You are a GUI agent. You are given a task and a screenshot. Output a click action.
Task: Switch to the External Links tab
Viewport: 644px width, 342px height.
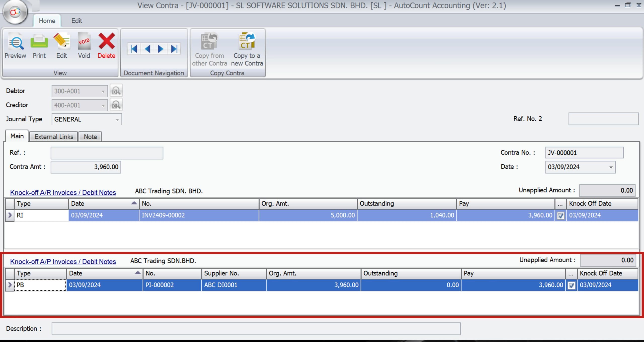click(x=54, y=136)
